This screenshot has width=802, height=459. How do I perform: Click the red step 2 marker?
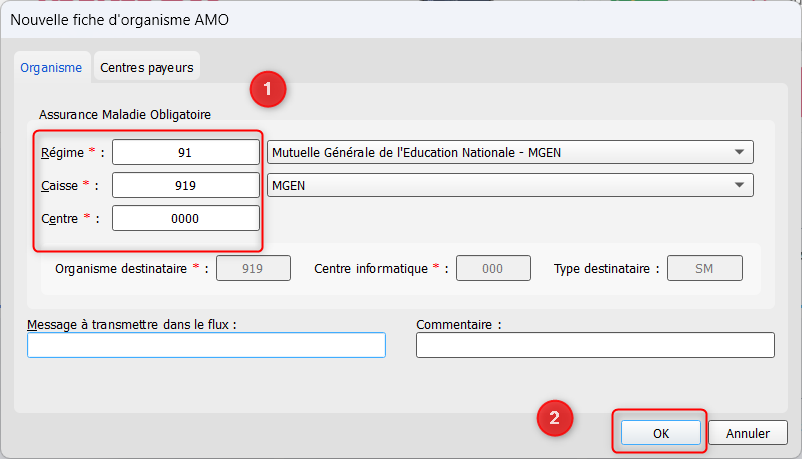(x=556, y=419)
